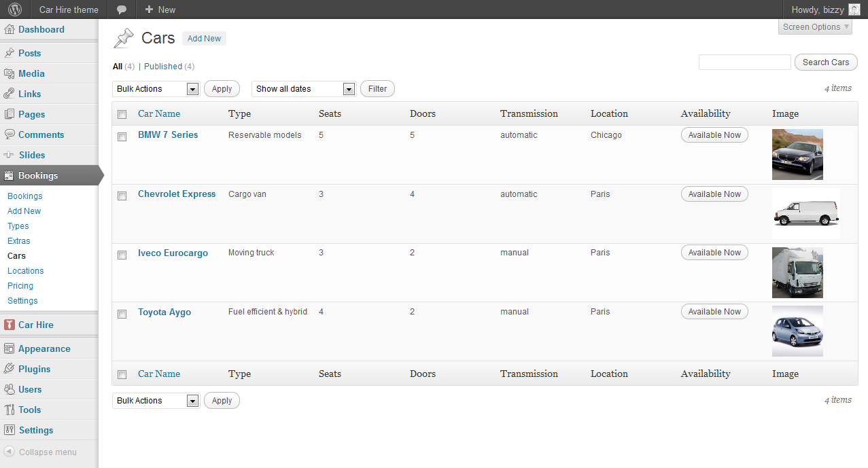Check the Iveco Eurocargo row checkbox

point(122,255)
